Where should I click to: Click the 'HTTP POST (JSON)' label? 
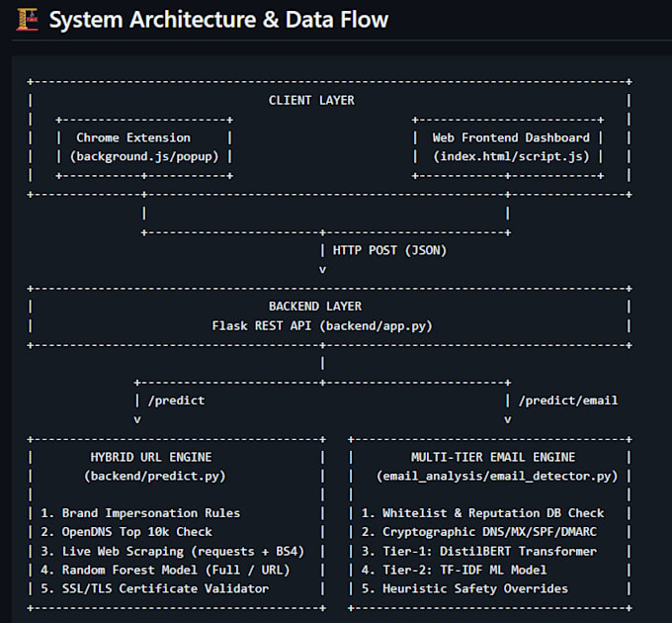389,250
